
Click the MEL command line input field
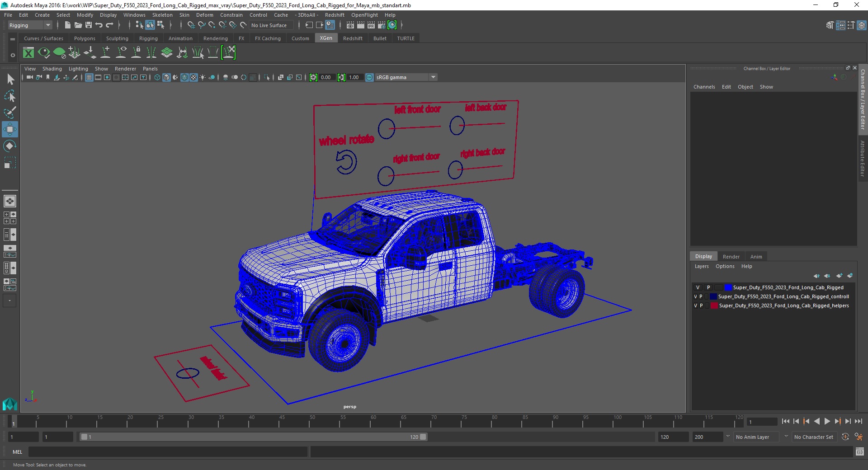168,451
